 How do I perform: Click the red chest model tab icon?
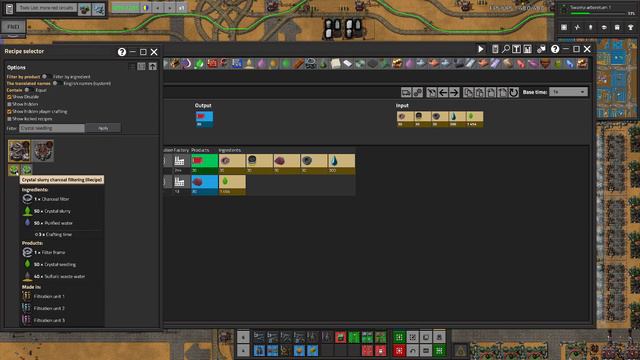(212, 64)
